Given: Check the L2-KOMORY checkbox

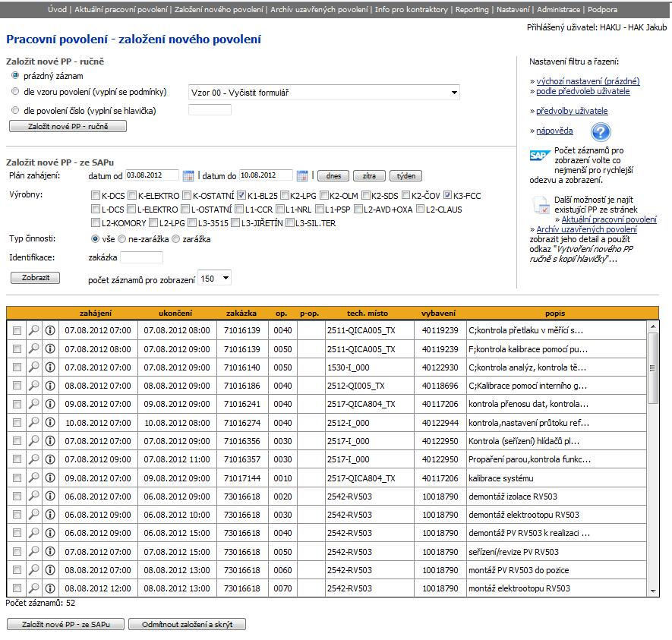Looking at the screenshot, I should click(95, 222).
